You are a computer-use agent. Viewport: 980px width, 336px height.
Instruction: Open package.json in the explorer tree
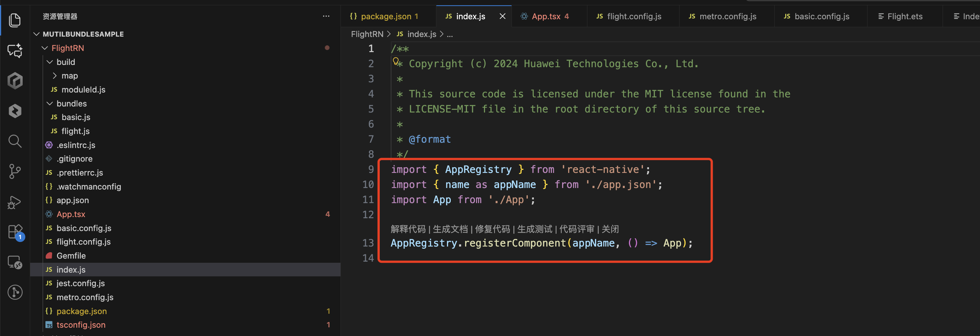(x=82, y=311)
